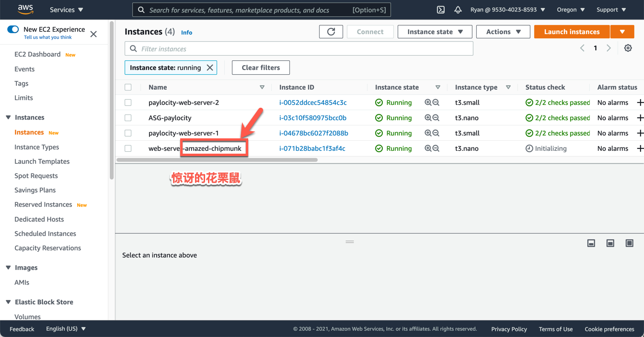Zoom out icon on web-server-amazed-chipmunk row
The width and height of the screenshot is (644, 337).
[436, 148]
